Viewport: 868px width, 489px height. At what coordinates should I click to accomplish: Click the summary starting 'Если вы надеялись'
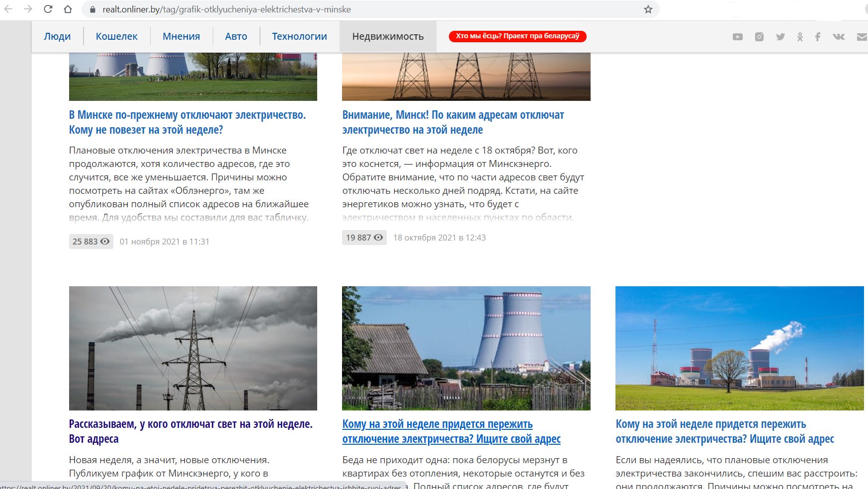[737, 473]
